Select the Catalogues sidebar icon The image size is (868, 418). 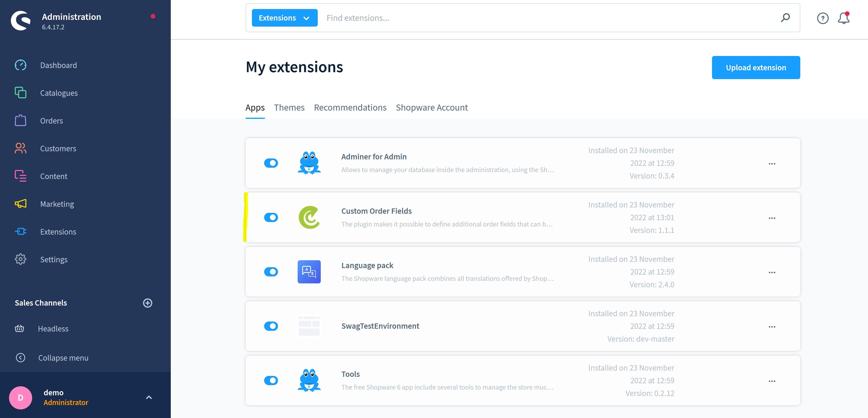tap(21, 93)
